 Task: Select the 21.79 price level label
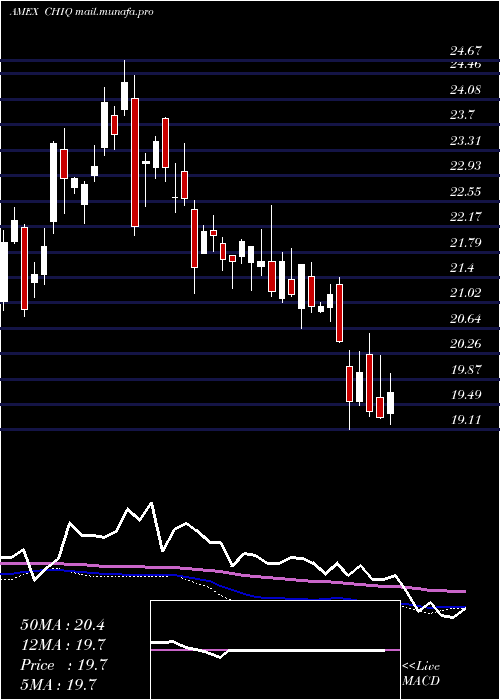tap(466, 242)
